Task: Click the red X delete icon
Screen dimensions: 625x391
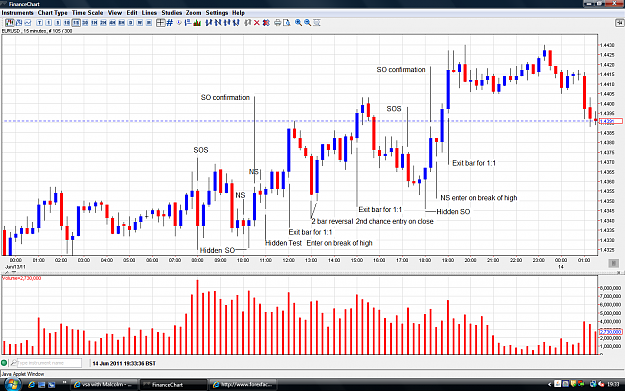Action: tap(257, 23)
